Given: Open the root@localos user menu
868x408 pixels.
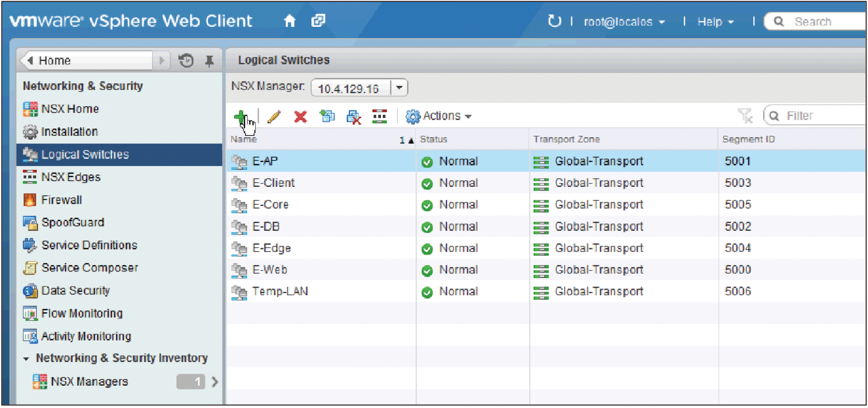Looking at the screenshot, I should coord(624,22).
